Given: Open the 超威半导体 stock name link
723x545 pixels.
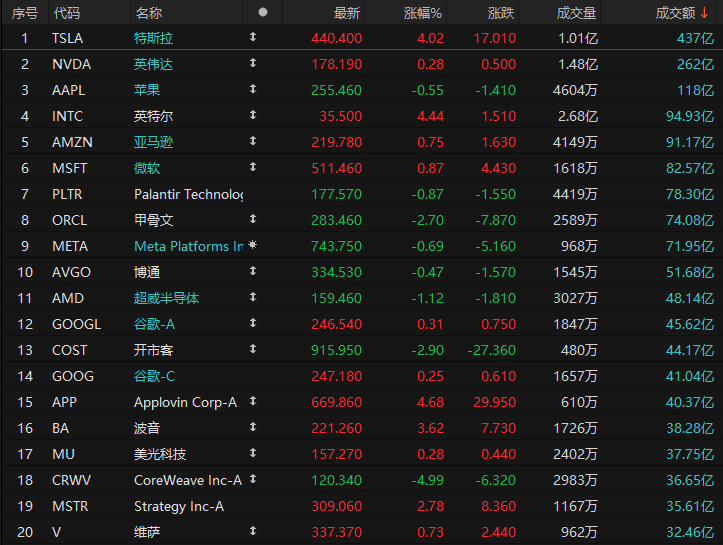Looking at the screenshot, I should [166, 298].
